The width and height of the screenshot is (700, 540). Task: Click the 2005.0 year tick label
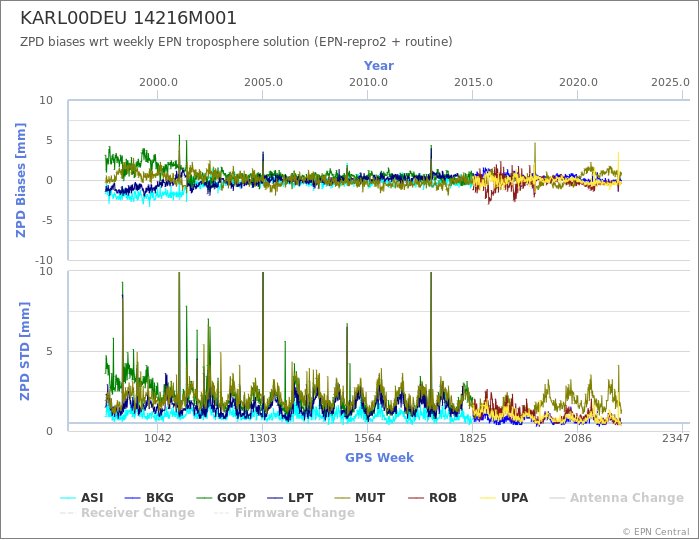point(263,83)
